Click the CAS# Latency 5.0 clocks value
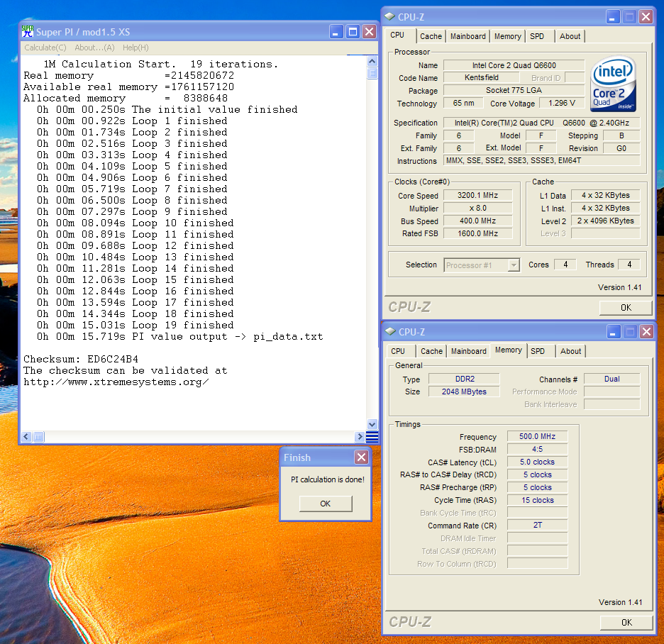 (538, 462)
